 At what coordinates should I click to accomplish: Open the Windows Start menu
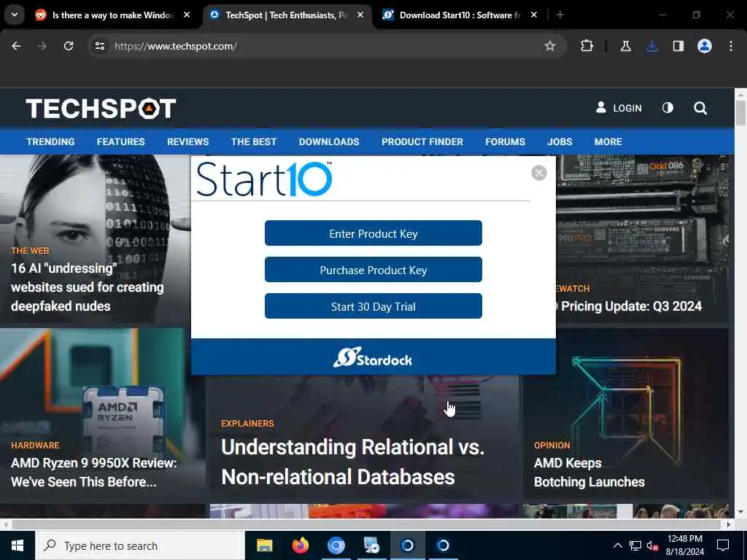pos(18,545)
